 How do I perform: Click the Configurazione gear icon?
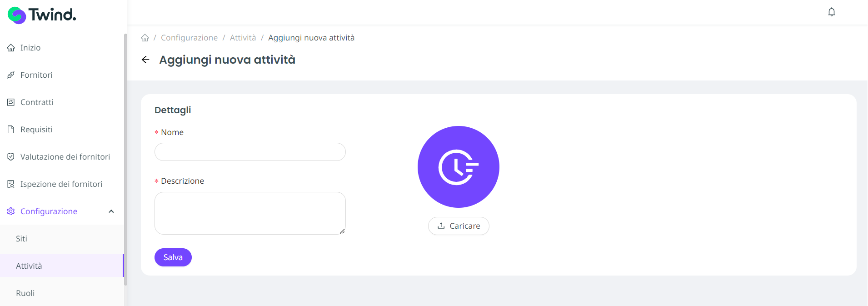pos(11,211)
